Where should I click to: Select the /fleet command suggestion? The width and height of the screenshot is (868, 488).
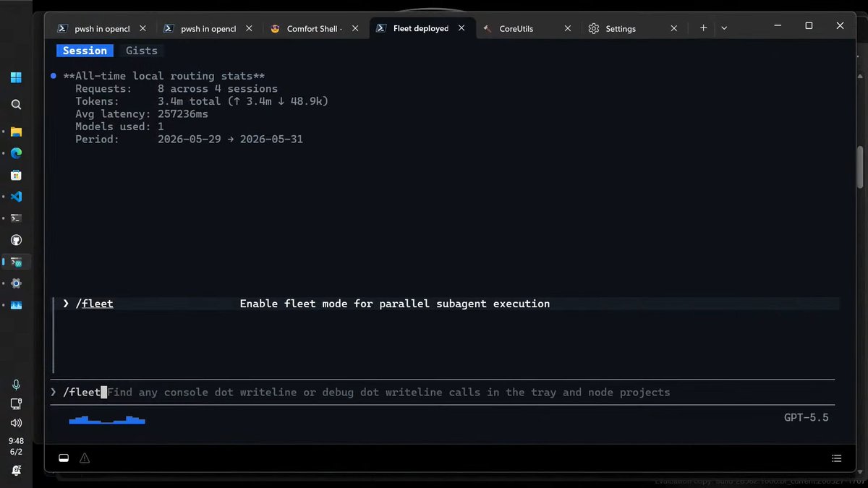coord(447,304)
